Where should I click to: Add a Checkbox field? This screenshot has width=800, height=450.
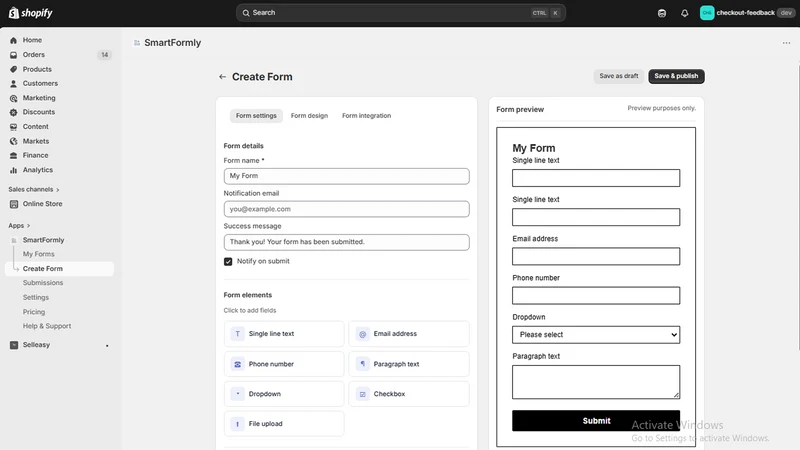(409, 394)
